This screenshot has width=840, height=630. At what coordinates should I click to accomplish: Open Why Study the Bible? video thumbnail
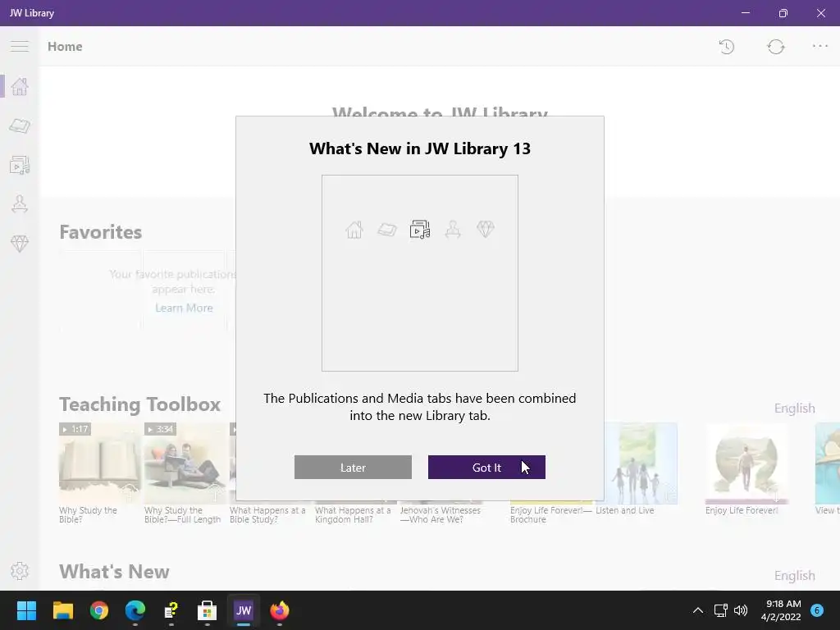[99, 463]
